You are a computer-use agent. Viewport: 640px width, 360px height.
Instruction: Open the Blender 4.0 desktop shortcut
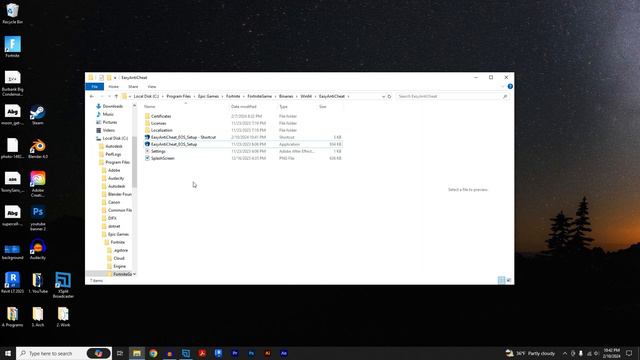pyautogui.click(x=38, y=148)
